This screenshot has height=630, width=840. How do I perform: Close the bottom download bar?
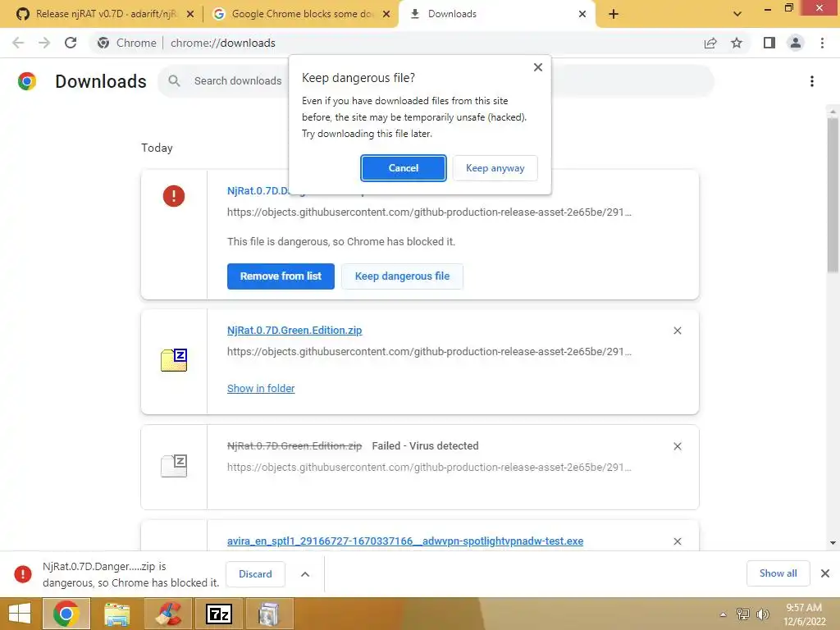point(825,573)
